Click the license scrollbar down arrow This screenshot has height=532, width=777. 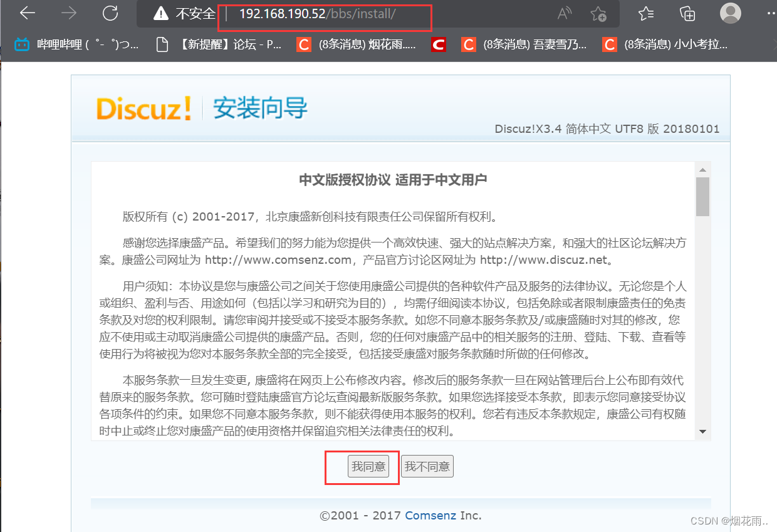(x=702, y=432)
